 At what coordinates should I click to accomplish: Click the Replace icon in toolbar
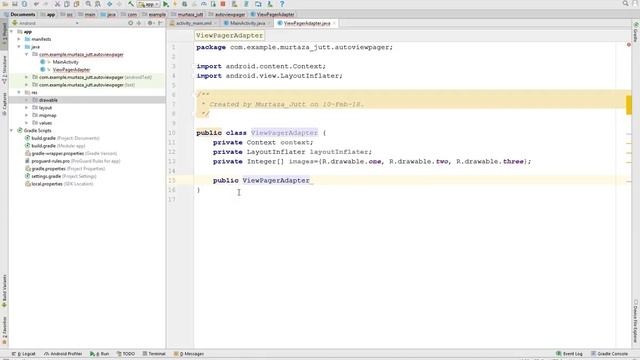(x=98, y=4)
